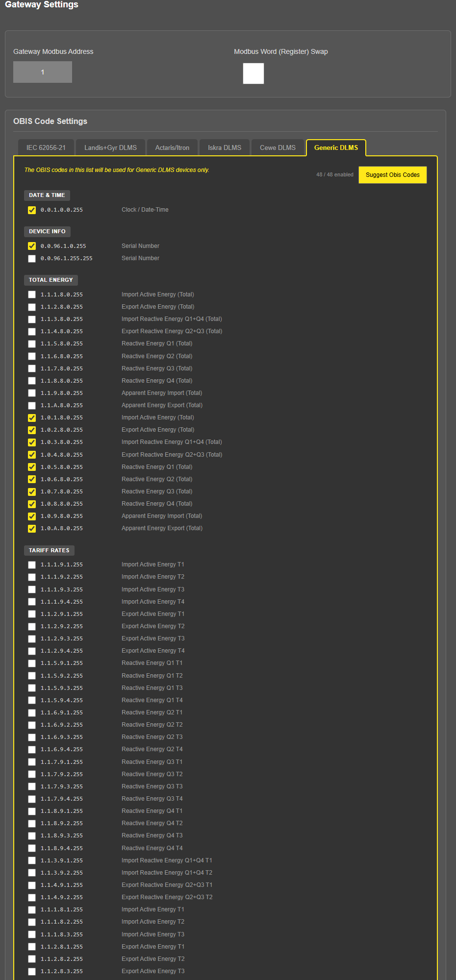
Task: Check 1.1.4.9.1.255 Export Reactive Energy Q2+Q3 T1
Action: pyautogui.click(x=32, y=885)
